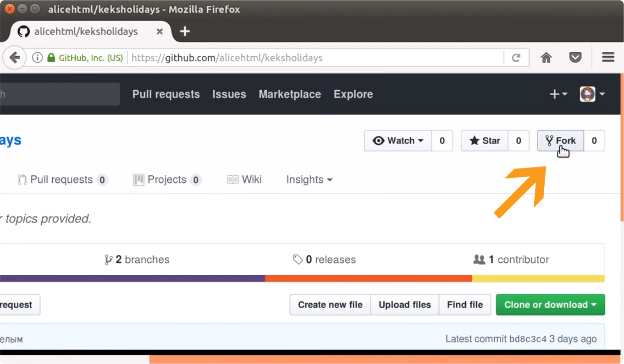
Task: Open the user avatar account menu
Action: (x=592, y=94)
